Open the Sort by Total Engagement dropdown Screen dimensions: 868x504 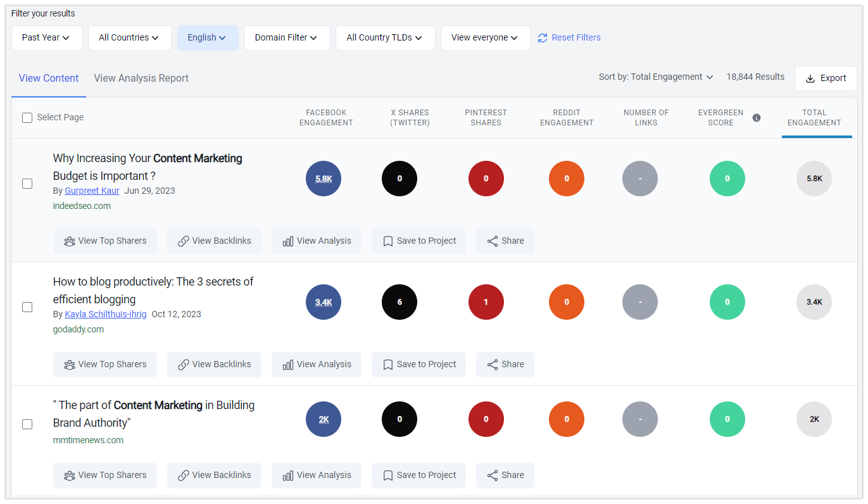[x=656, y=77]
